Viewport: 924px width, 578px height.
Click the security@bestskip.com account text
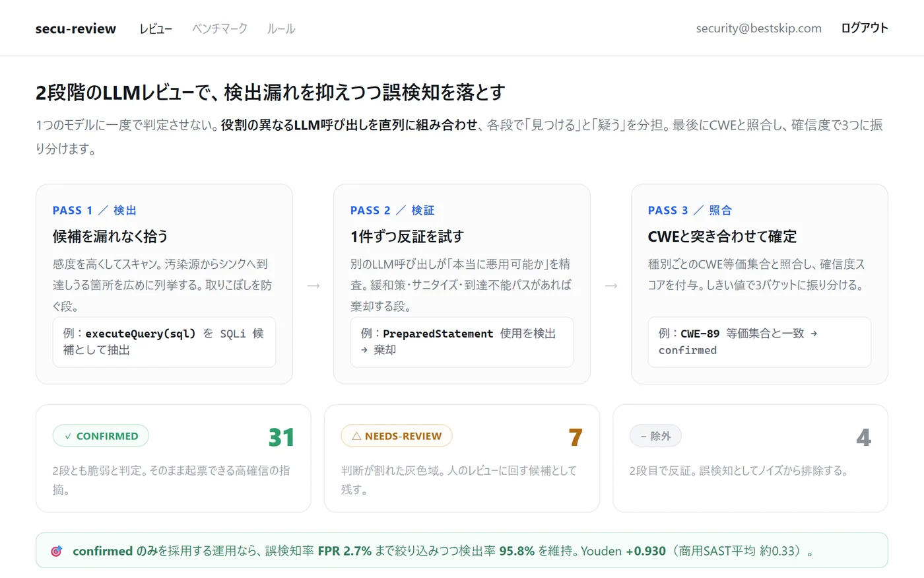tap(758, 28)
